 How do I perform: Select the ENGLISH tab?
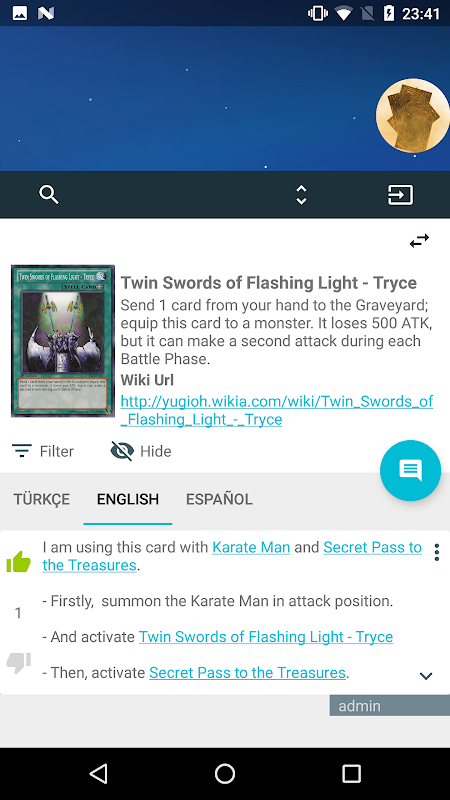pos(128,499)
